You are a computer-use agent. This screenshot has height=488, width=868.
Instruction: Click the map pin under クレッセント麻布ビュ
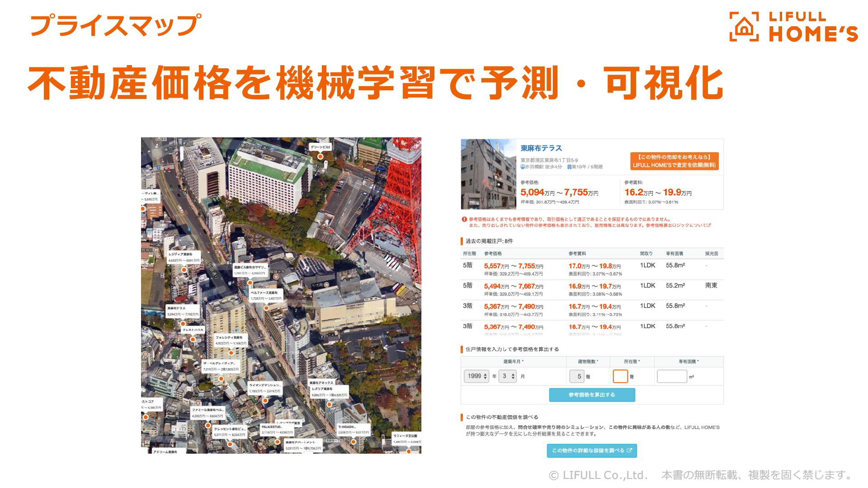tap(230, 444)
